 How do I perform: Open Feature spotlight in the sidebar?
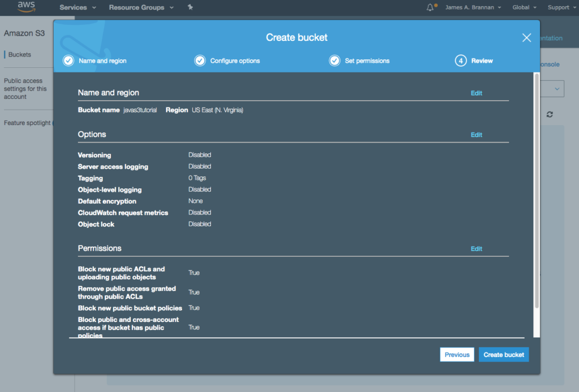27,123
